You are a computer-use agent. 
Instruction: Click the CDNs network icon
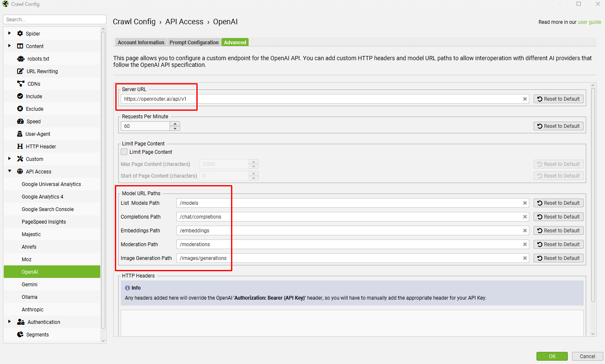(20, 84)
